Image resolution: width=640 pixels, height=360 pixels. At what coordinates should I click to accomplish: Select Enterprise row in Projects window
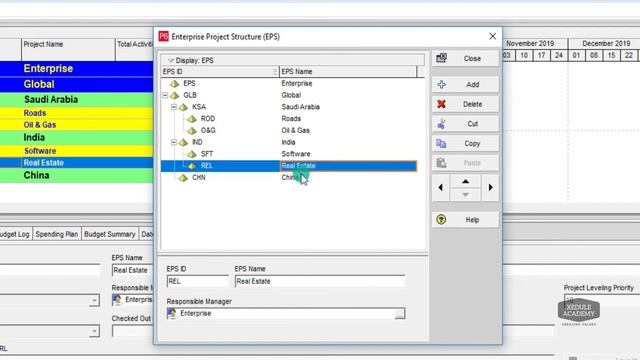[x=76, y=69]
